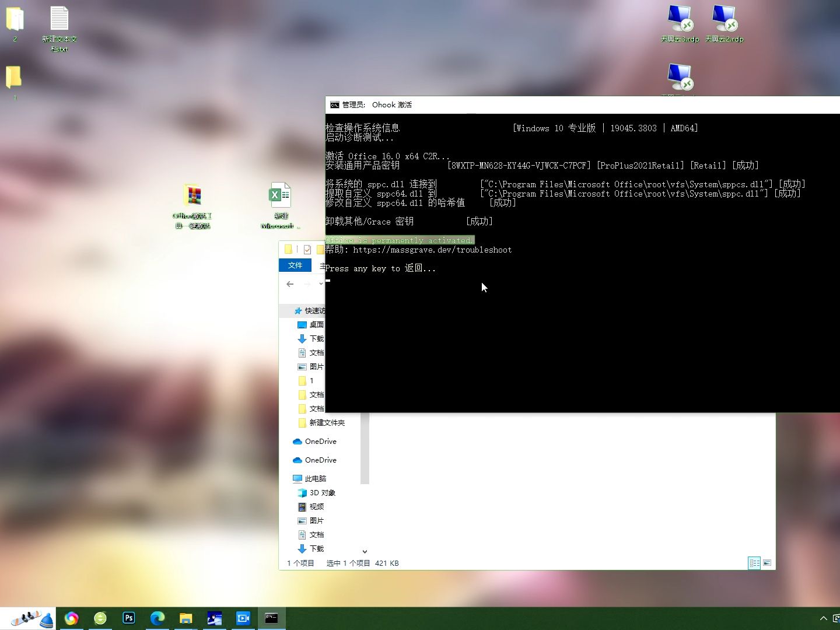840x630 pixels.
Task: Click the Explorer title bar folder icon
Action: point(288,250)
